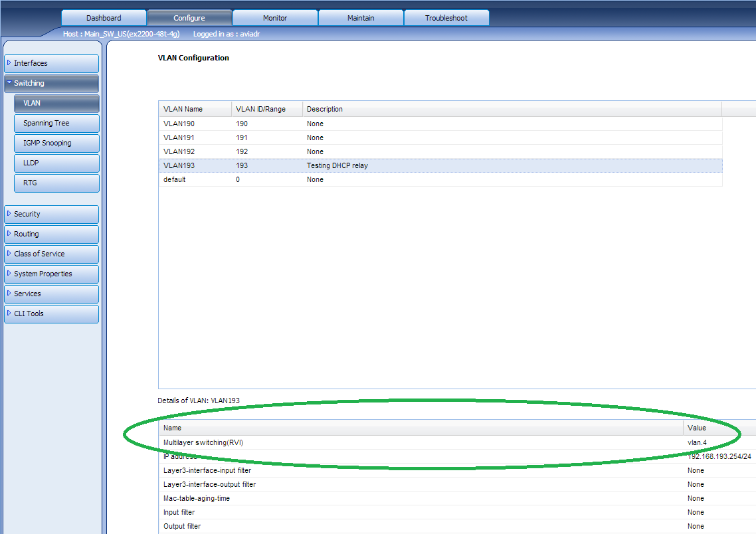This screenshot has height=534, width=756.
Task: Go to the Maintain tab
Action: pos(361,18)
